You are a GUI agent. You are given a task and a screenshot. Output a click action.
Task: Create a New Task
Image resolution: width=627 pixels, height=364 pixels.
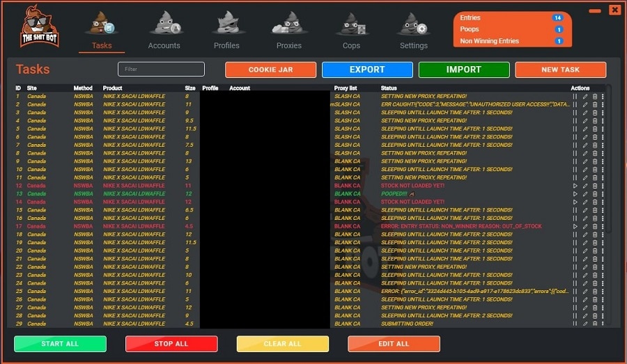pyautogui.click(x=560, y=70)
